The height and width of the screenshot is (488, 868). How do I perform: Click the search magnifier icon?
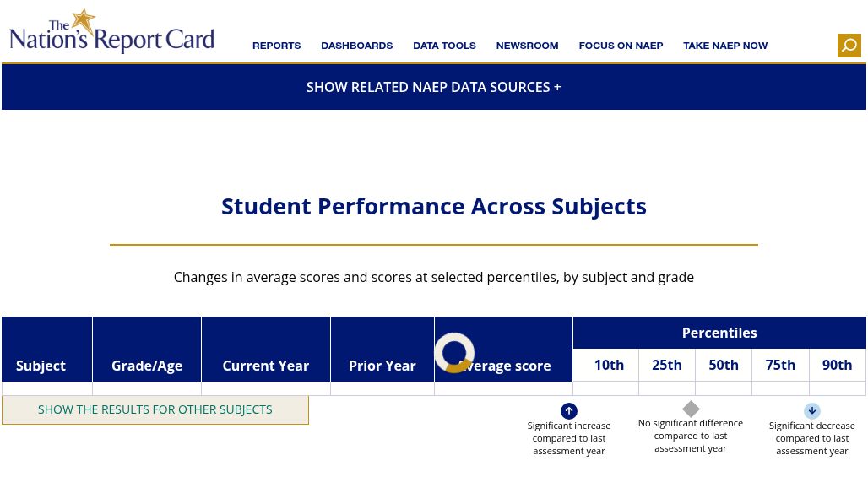tap(849, 46)
